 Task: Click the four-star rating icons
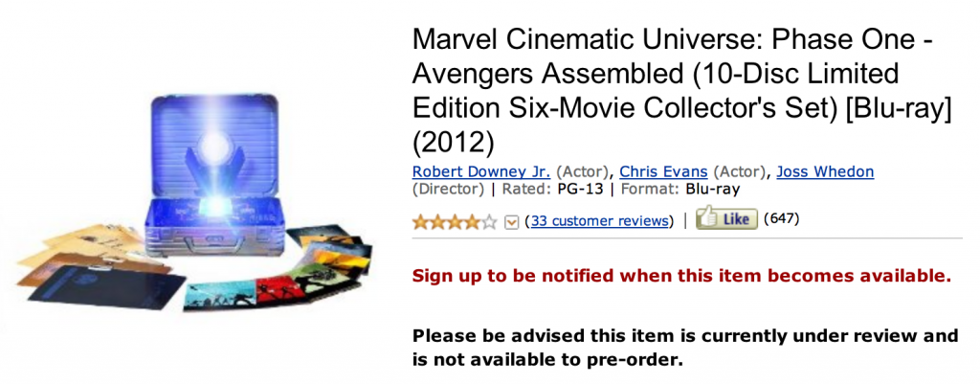pyautogui.click(x=455, y=222)
